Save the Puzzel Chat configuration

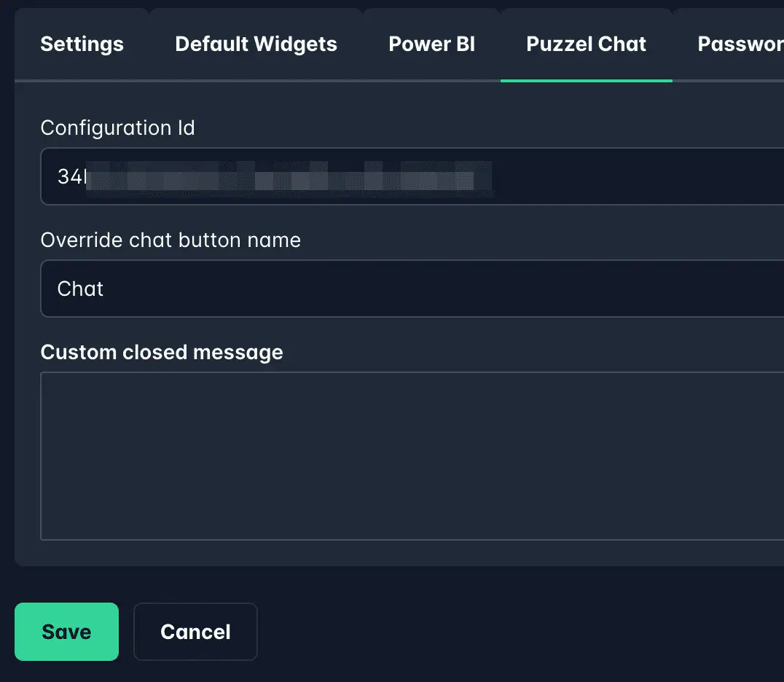[x=66, y=632]
